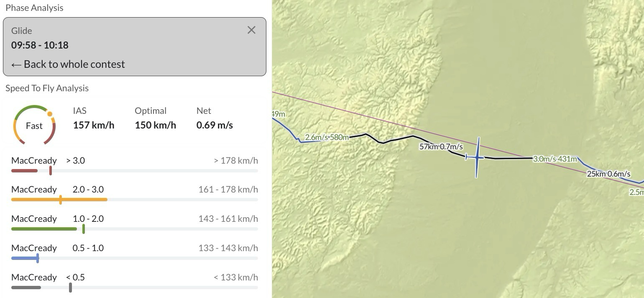Screen dimensions: 644x298
Task: Click the Phase Analysis heading
Action: (x=34, y=8)
